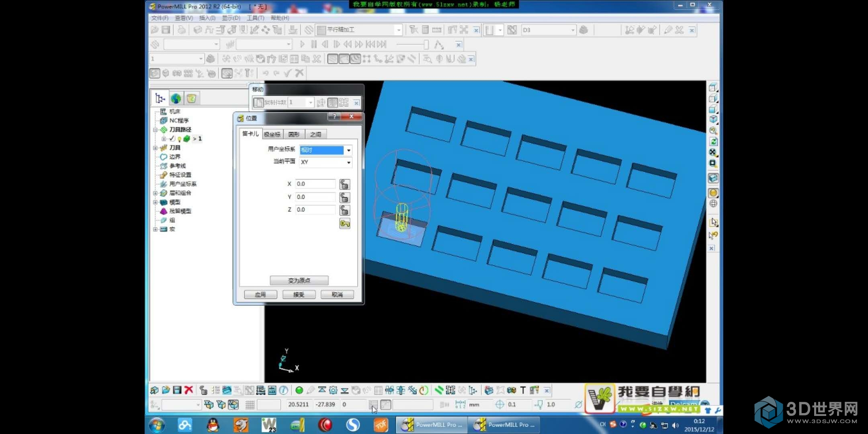Click the ISO view cube icon
The image size is (868, 434).
[x=713, y=119]
